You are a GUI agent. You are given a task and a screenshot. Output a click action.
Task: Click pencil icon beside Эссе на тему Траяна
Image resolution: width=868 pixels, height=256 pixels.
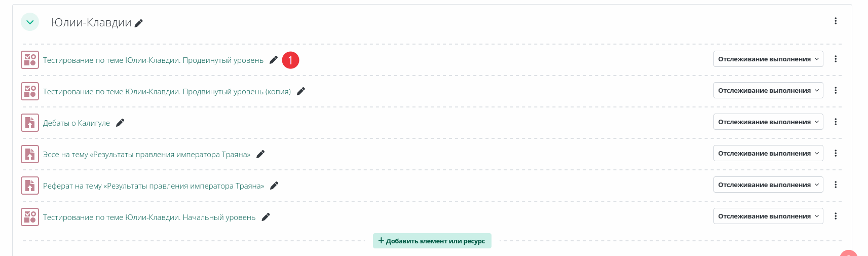260,154
